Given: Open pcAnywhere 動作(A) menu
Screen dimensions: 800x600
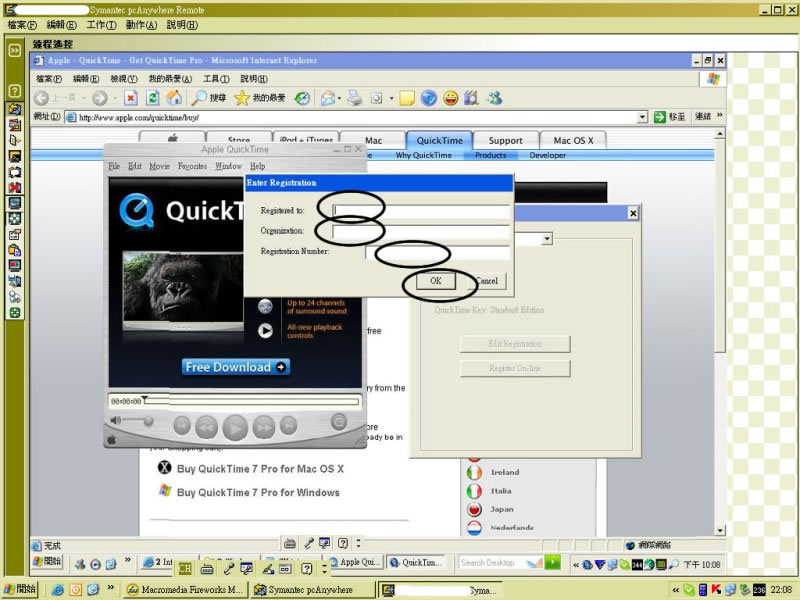Looking at the screenshot, I should pyautogui.click(x=141, y=25).
